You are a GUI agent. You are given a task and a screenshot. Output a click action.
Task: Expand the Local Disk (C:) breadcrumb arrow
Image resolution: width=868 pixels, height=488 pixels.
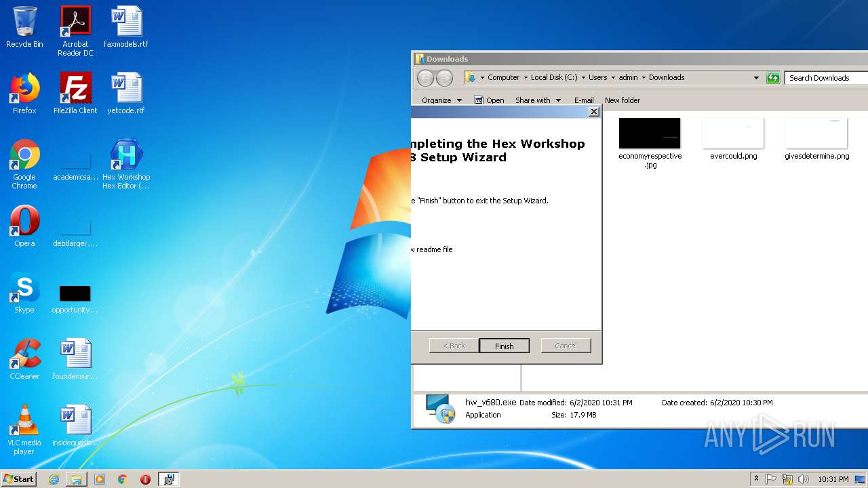[583, 77]
